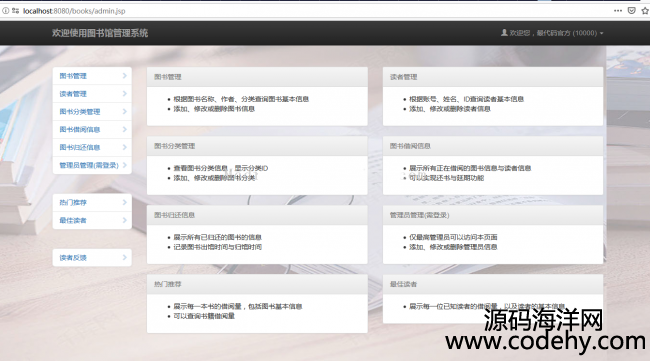The height and width of the screenshot is (361, 650).
Task: Click text 可以实现还书与延期功能
Action: (x=446, y=178)
